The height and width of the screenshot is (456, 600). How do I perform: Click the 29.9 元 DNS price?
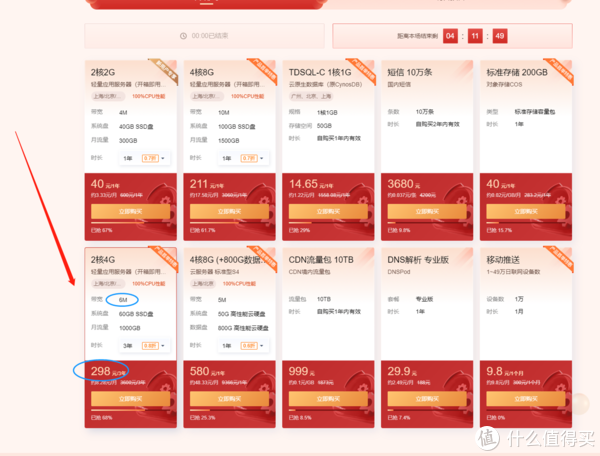(x=402, y=371)
